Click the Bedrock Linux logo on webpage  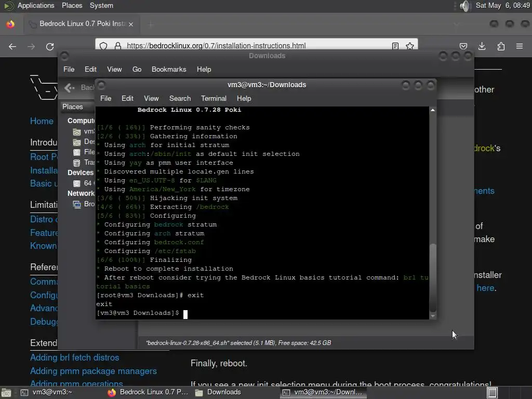[x=44, y=87]
